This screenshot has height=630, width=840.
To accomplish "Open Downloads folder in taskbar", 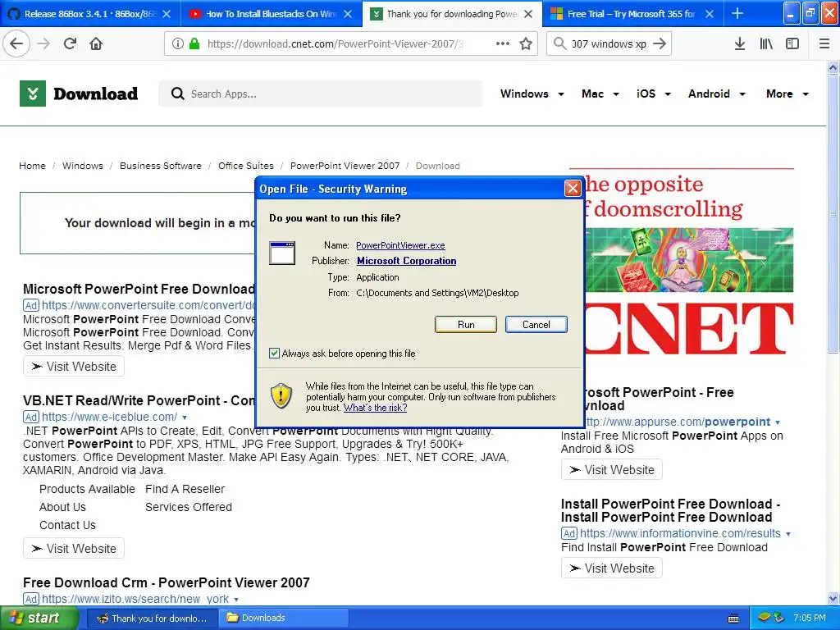I will point(284,619).
